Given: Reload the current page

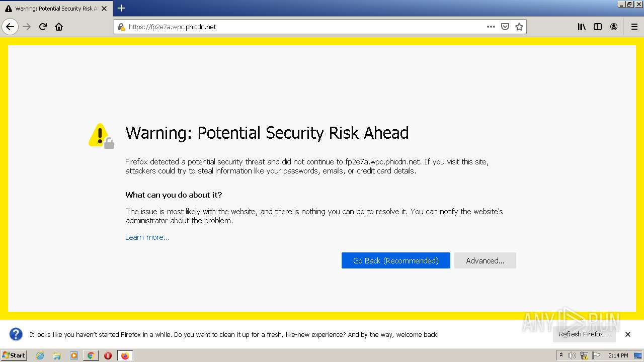Looking at the screenshot, I should (x=43, y=27).
